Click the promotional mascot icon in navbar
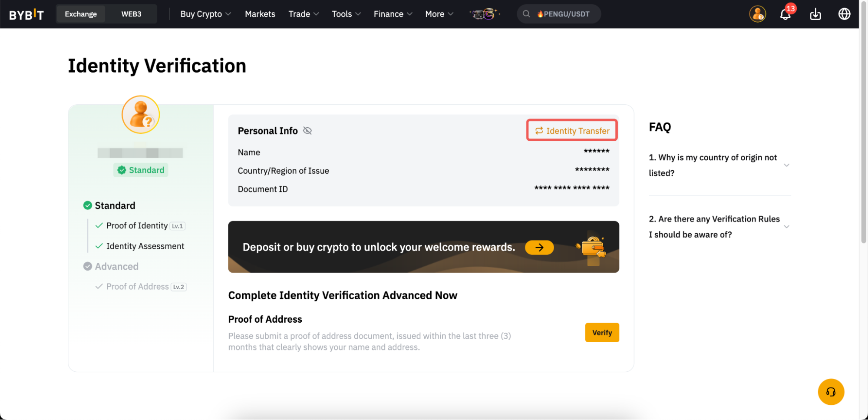Image resolution: width=868 pixels, height=420 pixels. click(x=485, y=14)
